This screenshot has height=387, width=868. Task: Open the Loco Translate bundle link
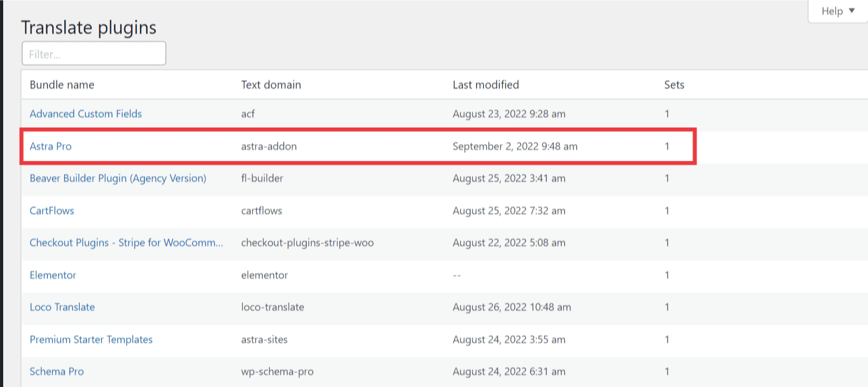click(62, 307)
